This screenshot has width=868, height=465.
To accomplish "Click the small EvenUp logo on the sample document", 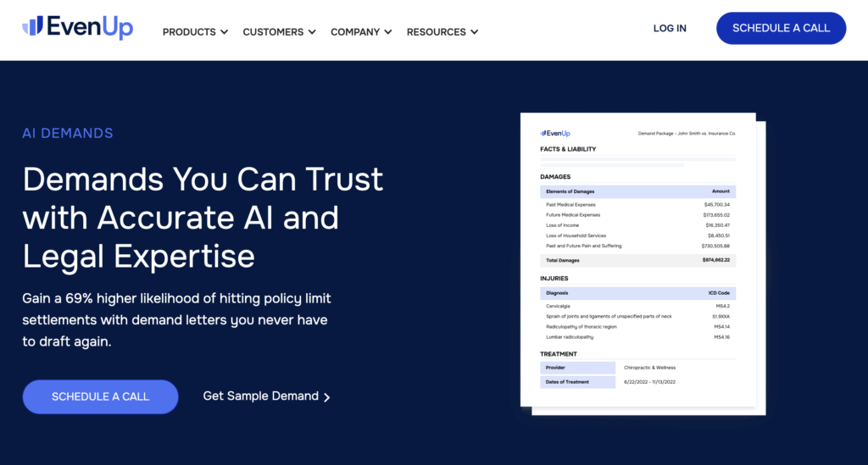I will tap(555, 133).
